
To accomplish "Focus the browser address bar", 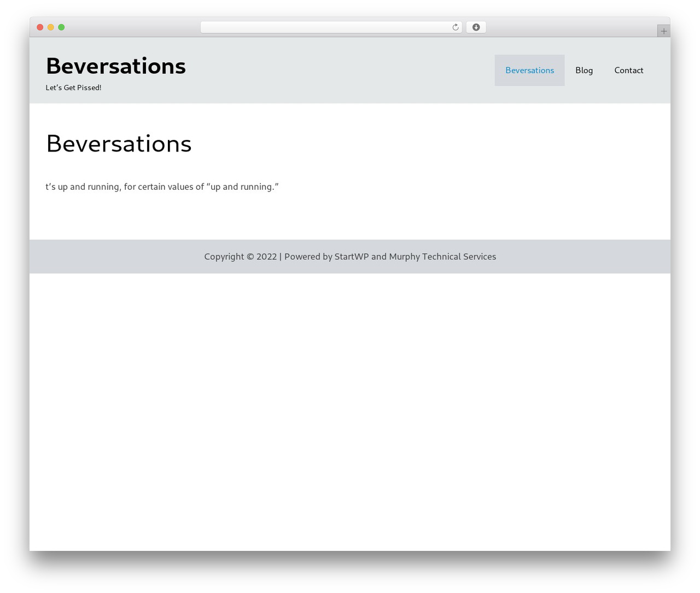I will point(331,27).
